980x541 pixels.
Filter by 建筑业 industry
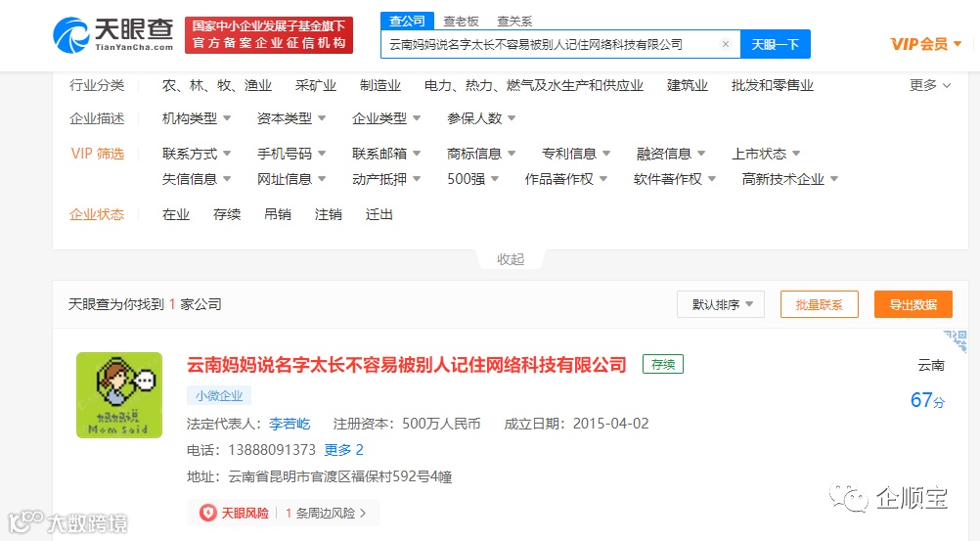pos(688,85)
